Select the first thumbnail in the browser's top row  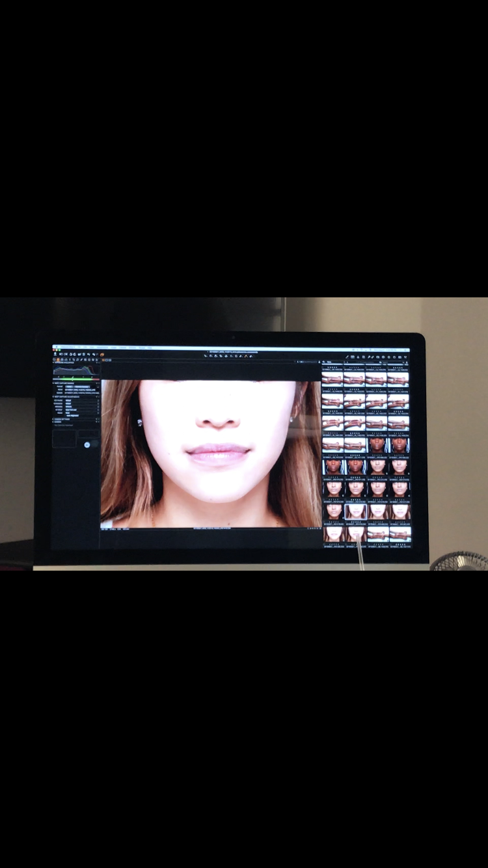coord(332,379)
